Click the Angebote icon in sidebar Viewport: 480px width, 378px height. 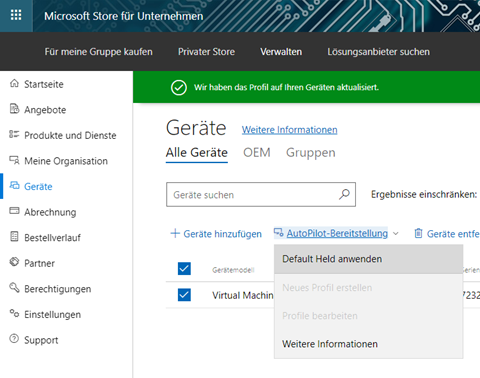click(14, 109)
